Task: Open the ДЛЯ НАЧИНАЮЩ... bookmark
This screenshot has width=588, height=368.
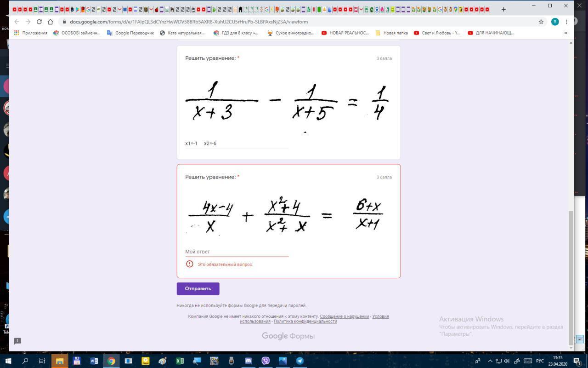Action: coord(491,33)
